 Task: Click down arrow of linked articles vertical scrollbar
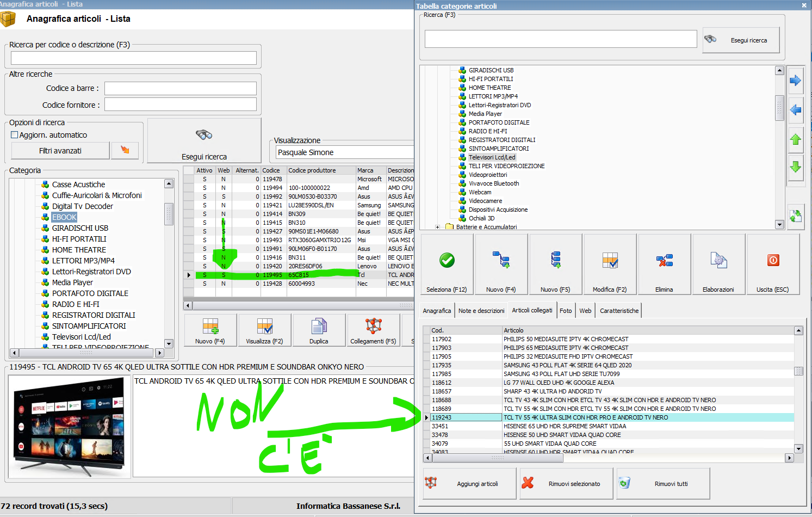pos(798,448)
